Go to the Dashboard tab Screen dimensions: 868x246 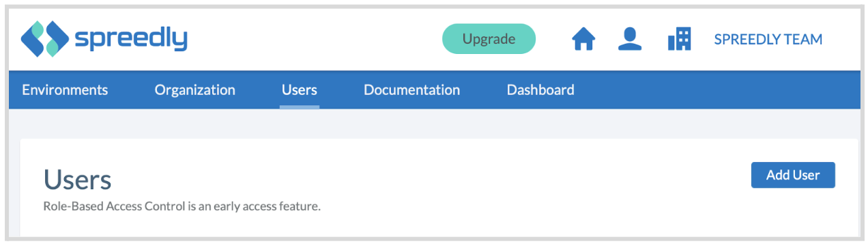coord(540,90)
